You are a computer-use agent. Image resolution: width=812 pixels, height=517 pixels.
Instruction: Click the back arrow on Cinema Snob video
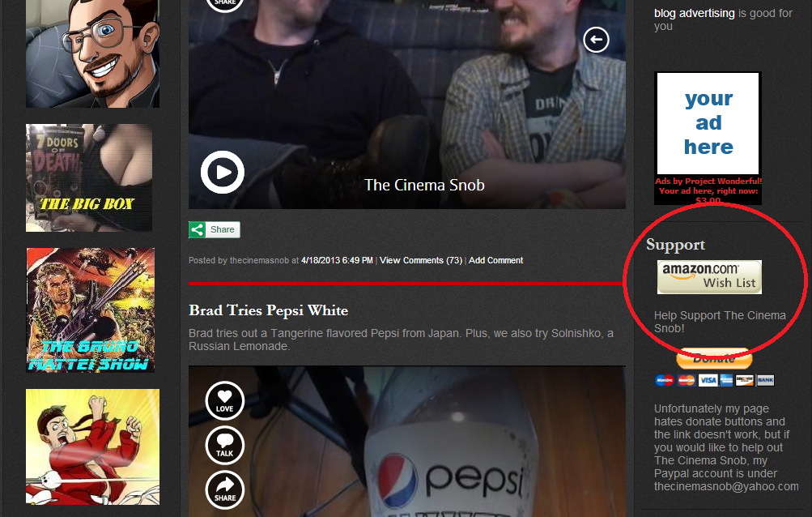click(596, 40)
